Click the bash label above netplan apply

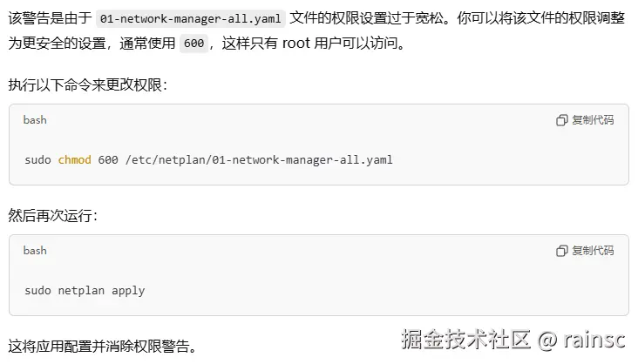click(35, 251)
